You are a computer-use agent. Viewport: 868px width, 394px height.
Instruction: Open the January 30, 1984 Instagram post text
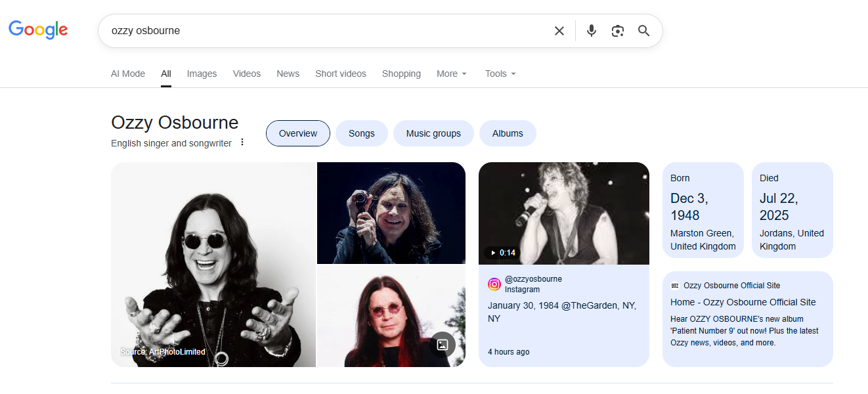pyautogui.click(x=562, y=312)
